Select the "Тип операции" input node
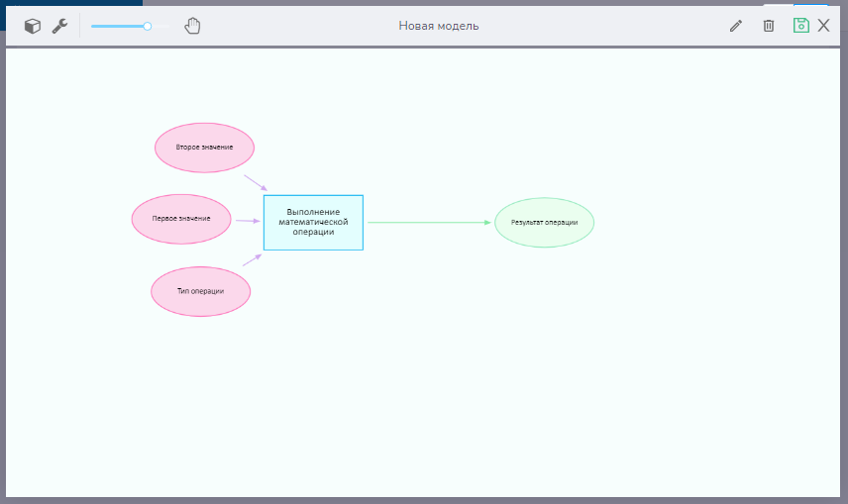The width and height of the screenshot is (848, 504). [x=200, y=291]
